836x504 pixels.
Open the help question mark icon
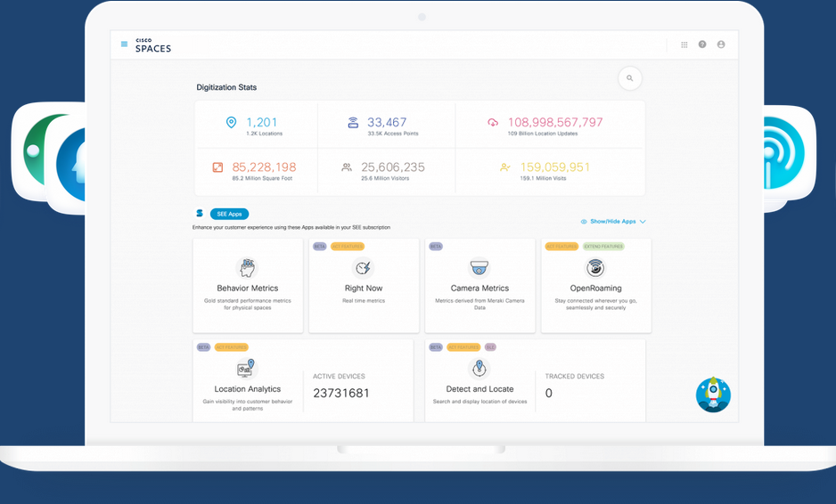[702, 45]
